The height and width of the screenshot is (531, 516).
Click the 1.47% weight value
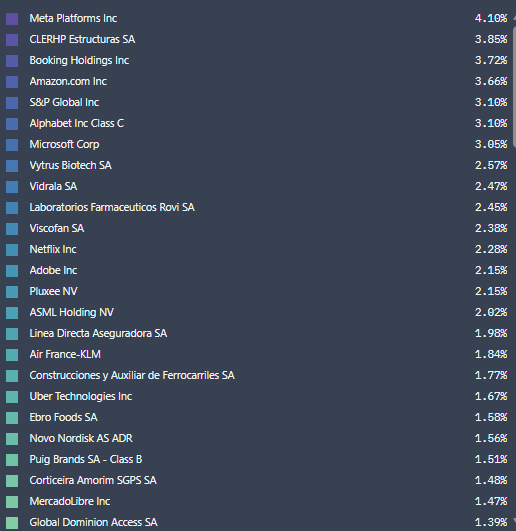[491, 501]
